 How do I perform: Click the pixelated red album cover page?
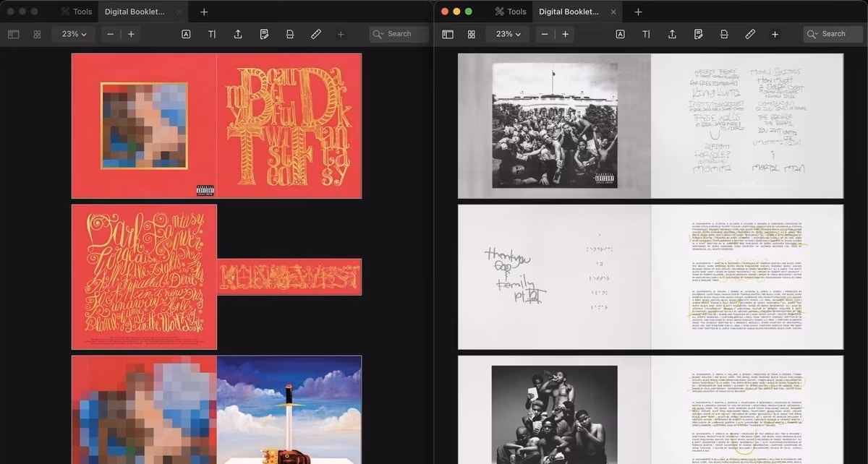[144, 126]
